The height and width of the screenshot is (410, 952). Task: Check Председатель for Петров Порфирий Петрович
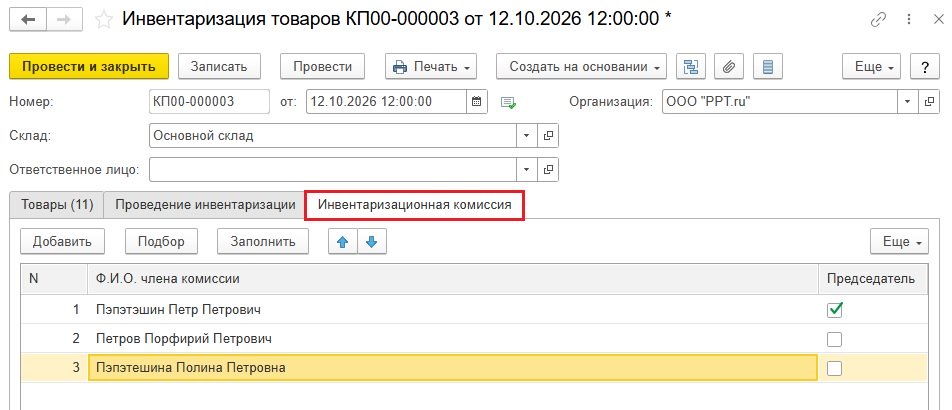point(835,340)
